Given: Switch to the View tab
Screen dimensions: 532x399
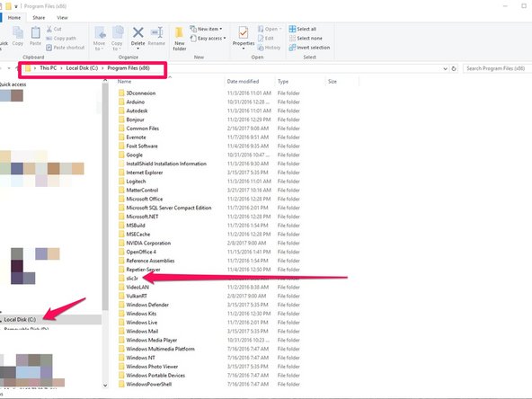Looking at the screenshot, I should (x=62, y=18).
